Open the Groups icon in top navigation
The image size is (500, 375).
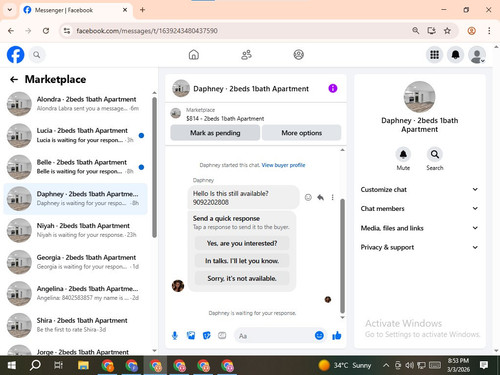298,55
